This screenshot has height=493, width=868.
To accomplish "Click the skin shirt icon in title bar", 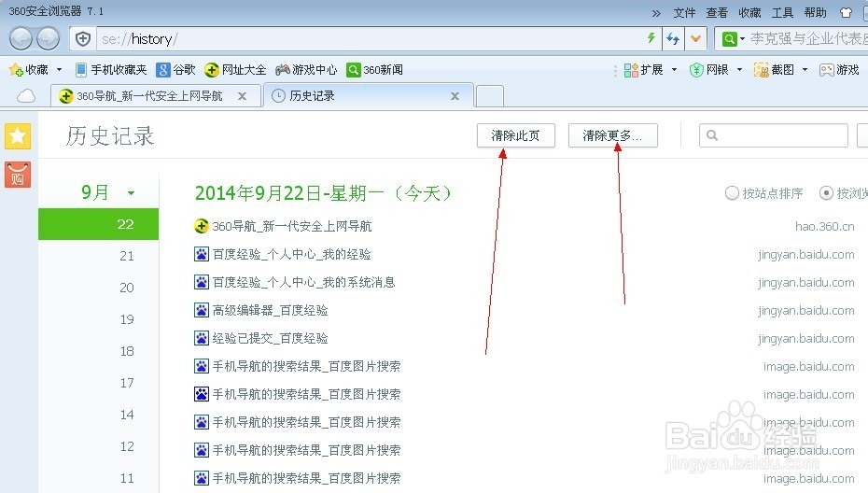I will coord(846,12).
